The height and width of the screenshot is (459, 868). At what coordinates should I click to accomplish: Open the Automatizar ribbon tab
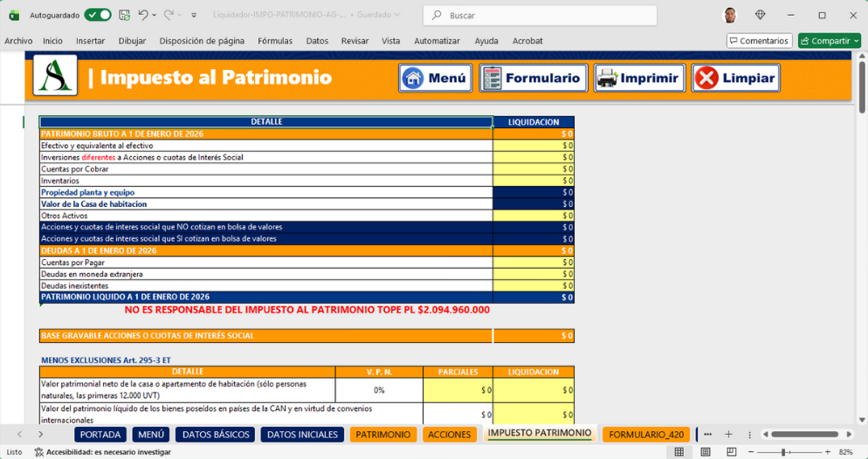pyautogui.click(x=437, y=41)
